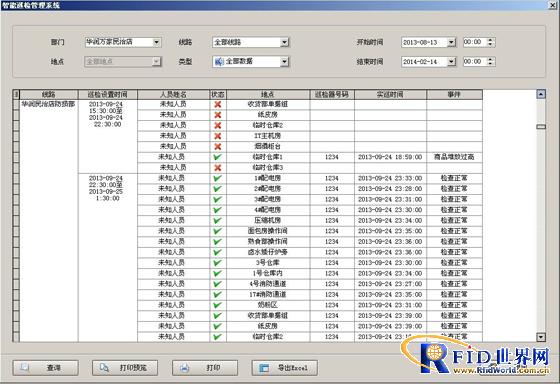This screenshot has height=384, width=560.
Task: Click the 实巡时间 column header
Action: (390, 94)
